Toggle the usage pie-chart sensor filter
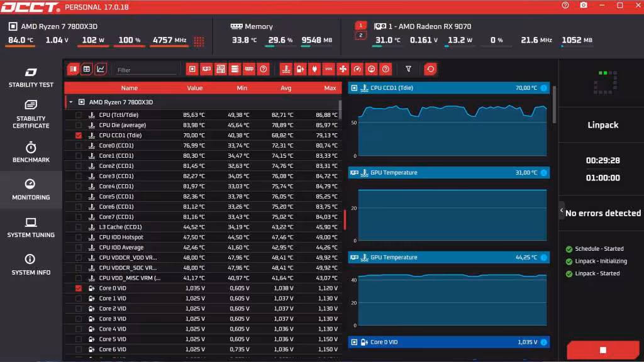This screenshot has height=362, width=644. click(x=371, y=69)
